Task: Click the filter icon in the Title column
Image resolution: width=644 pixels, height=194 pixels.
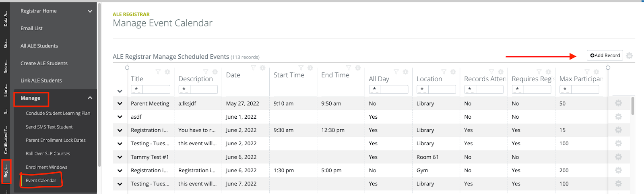Action: [158, 72]
